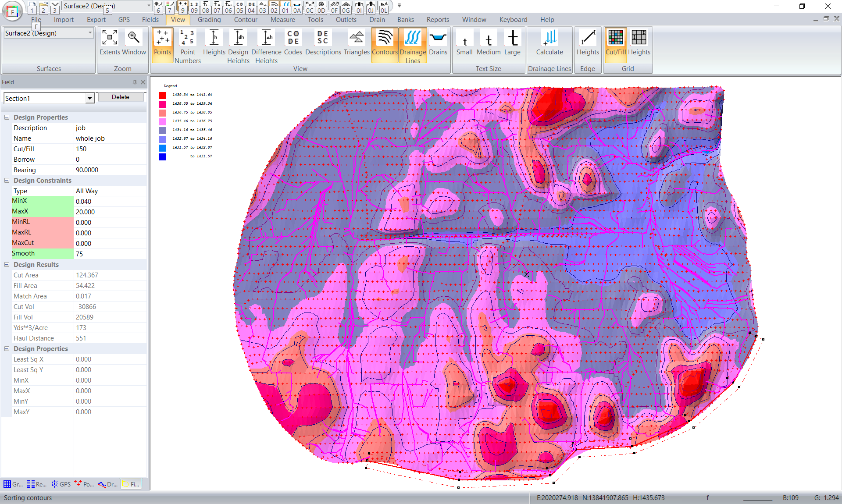Click the Smooth value field

110,254
